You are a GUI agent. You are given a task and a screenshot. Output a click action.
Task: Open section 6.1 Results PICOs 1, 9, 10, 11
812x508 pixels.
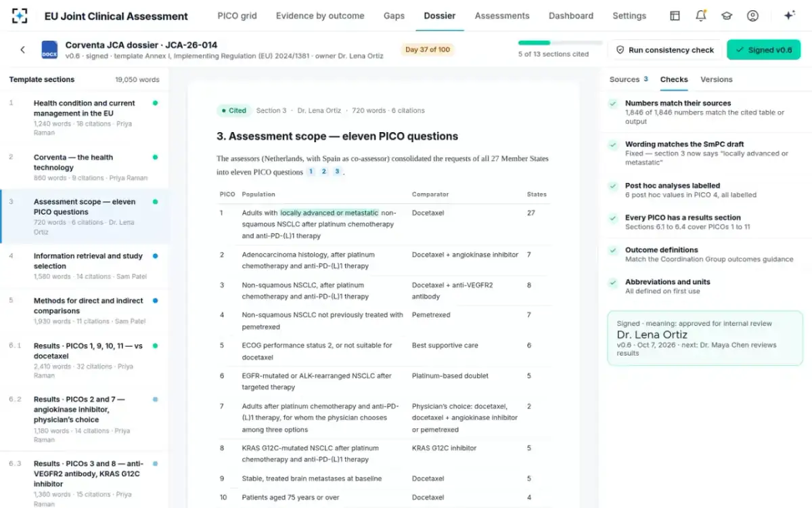(x=85, y=360)
